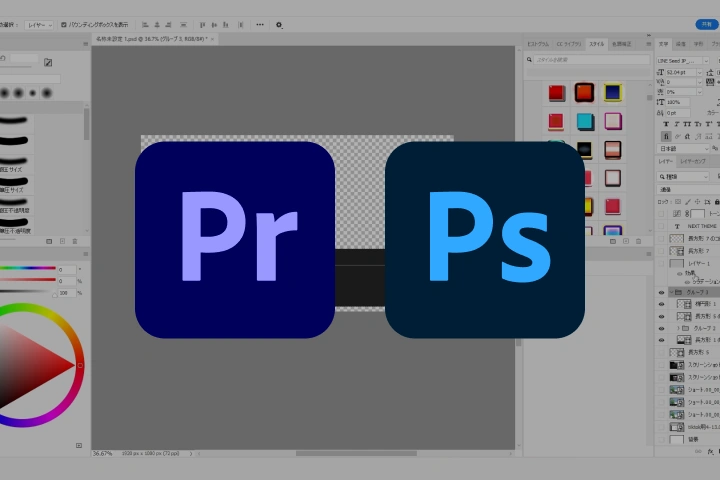
Task: Apply all caps TT in Character panel
Action: pos(687,124)
